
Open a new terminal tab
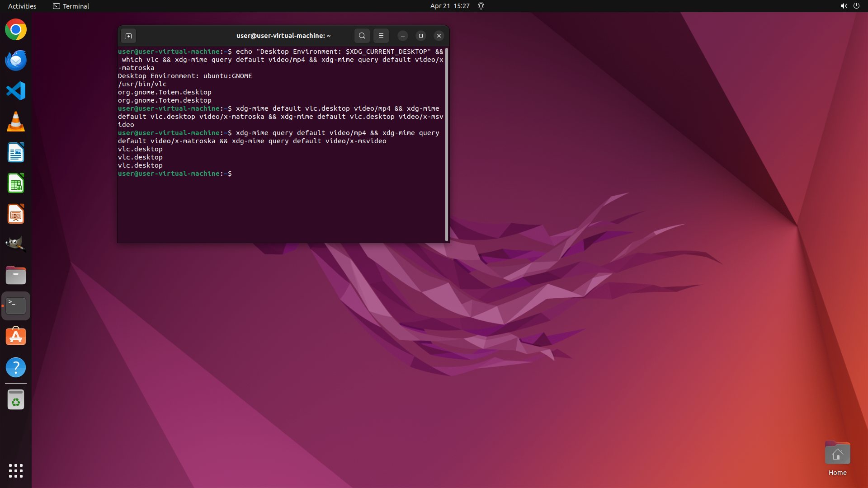pyautogui.click(x=128, y=36)
